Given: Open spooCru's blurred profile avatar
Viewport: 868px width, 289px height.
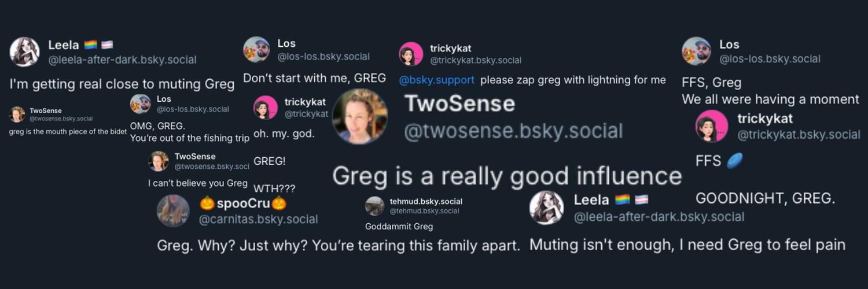Looking at the screenshot, I should coord(173,211).
